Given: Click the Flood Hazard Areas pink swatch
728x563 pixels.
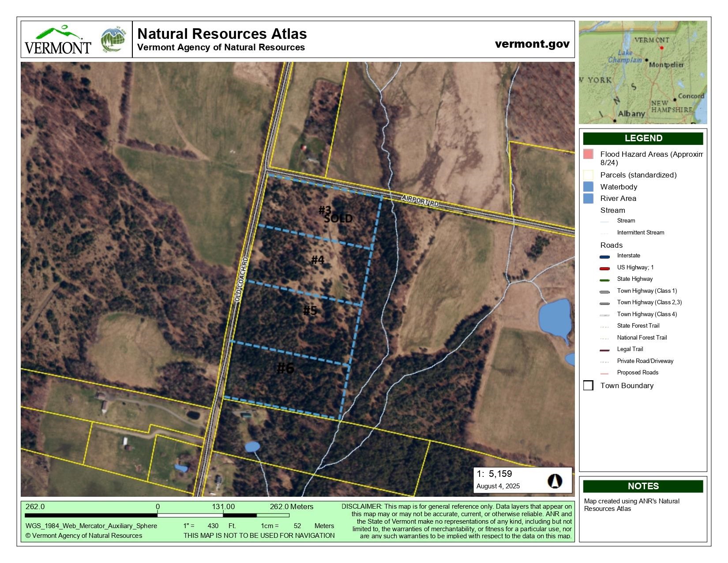Looking at the screenshot, I should [588, 155].
